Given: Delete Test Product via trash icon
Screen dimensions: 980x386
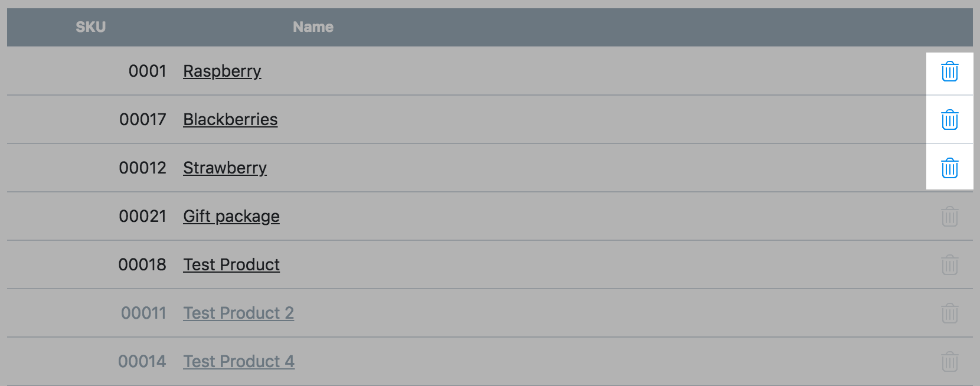Looking at the screenshot, I should pyautogui.click(x=949, y=265).
